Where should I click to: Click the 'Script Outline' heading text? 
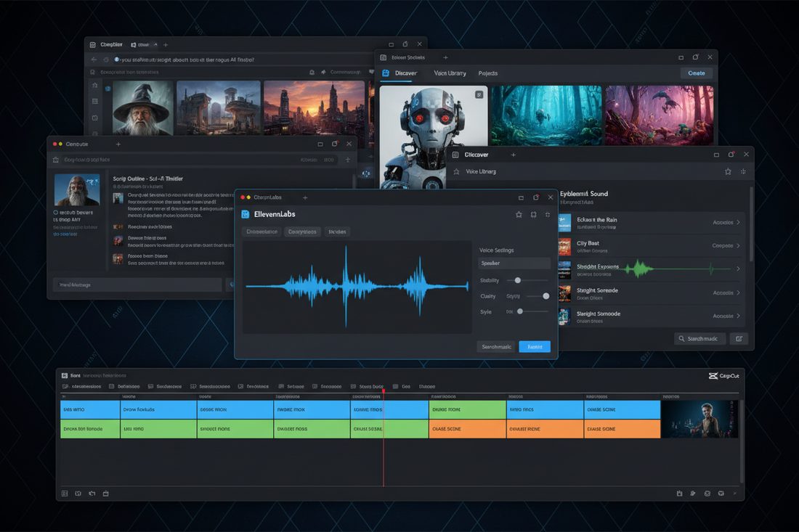(147, 179)
